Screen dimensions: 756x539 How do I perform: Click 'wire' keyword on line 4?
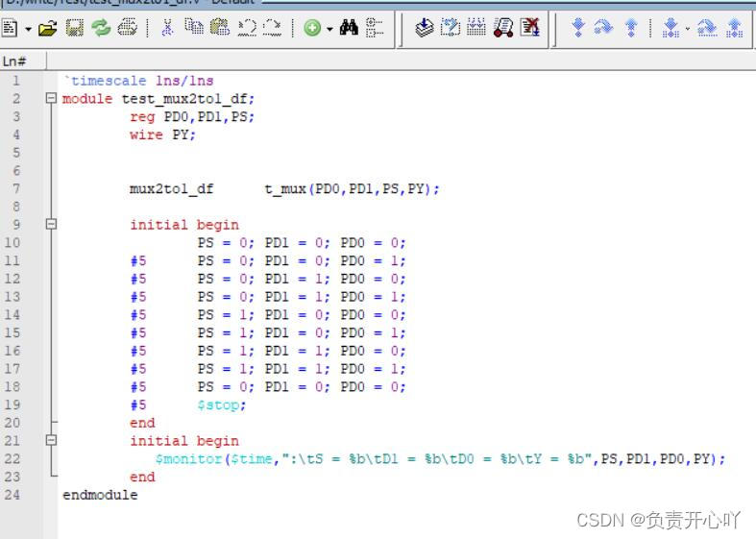[146, 135]
